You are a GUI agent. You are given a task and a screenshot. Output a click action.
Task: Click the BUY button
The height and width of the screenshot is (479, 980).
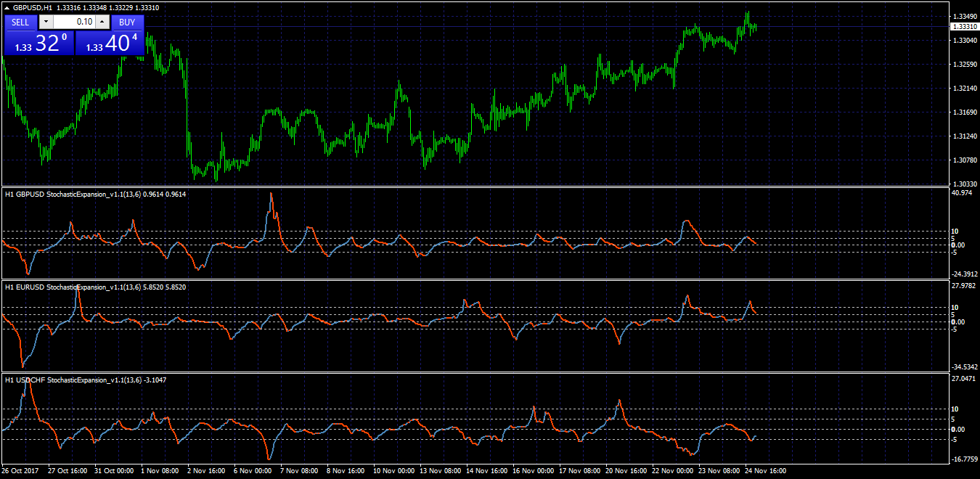(127, 22)
